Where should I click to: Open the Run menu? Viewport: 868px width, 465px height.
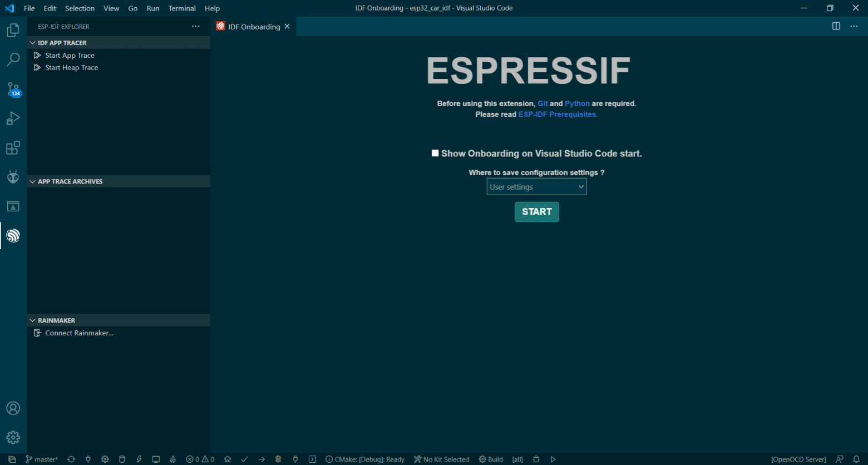153,8
